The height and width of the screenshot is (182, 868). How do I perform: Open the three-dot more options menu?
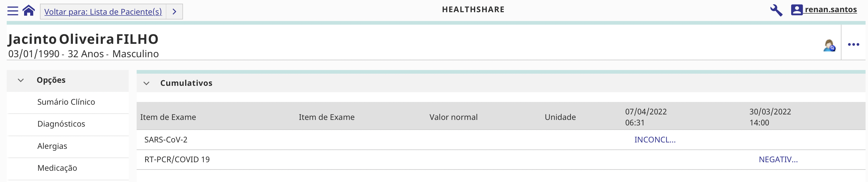click(x=853, y=44)
